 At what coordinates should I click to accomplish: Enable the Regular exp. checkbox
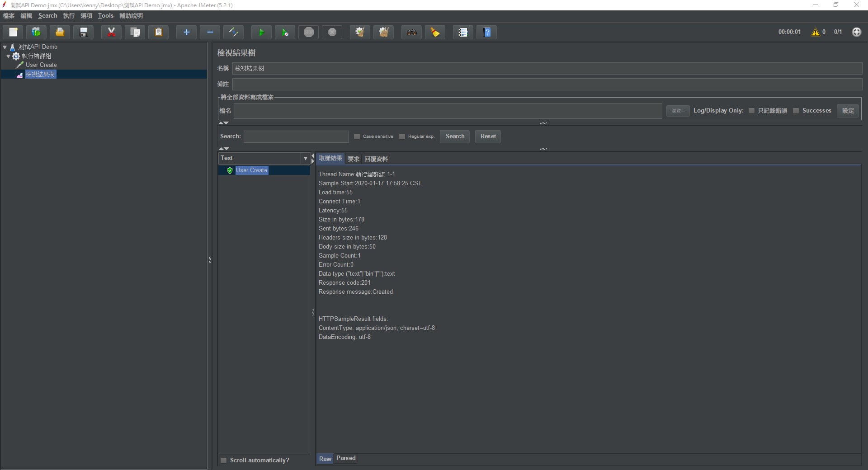tap(402, 136)
